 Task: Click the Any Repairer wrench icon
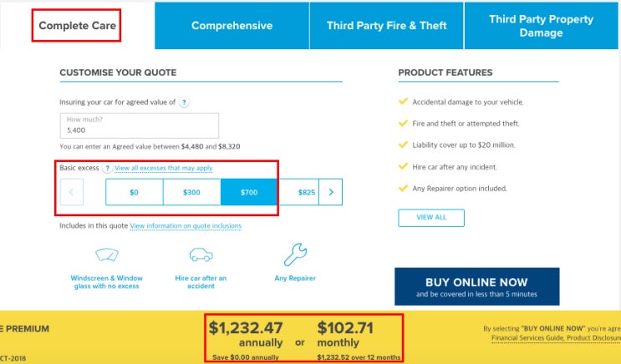[295, 254]
